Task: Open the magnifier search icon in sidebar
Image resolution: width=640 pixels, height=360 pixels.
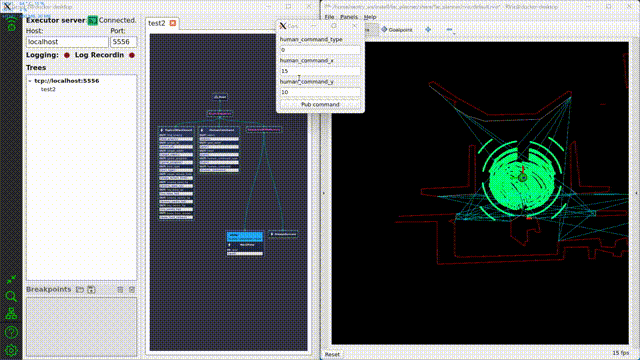Action: pos(11,296)
